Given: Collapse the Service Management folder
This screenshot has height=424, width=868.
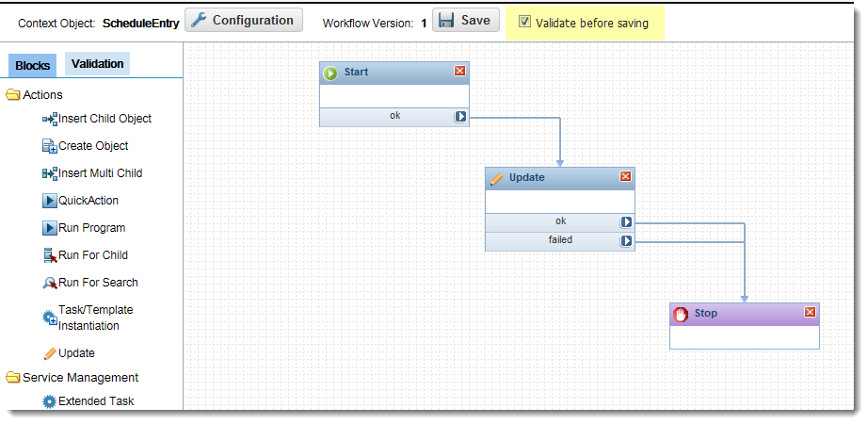Looking at the screenshot, I should (13, 378).
